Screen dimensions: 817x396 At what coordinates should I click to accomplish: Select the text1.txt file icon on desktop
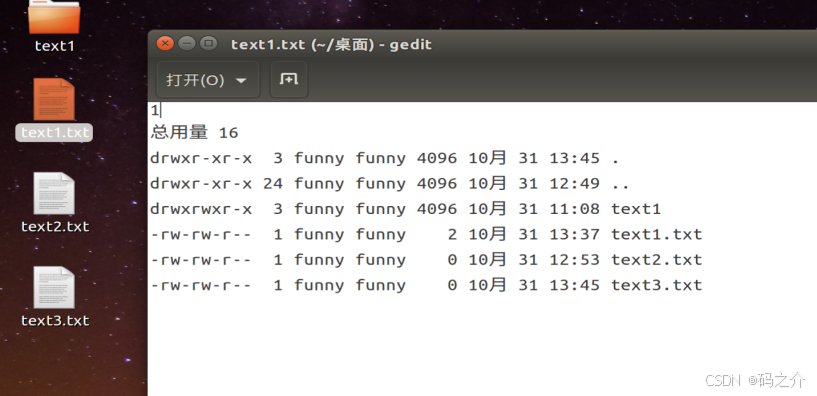tap(54, 100)
